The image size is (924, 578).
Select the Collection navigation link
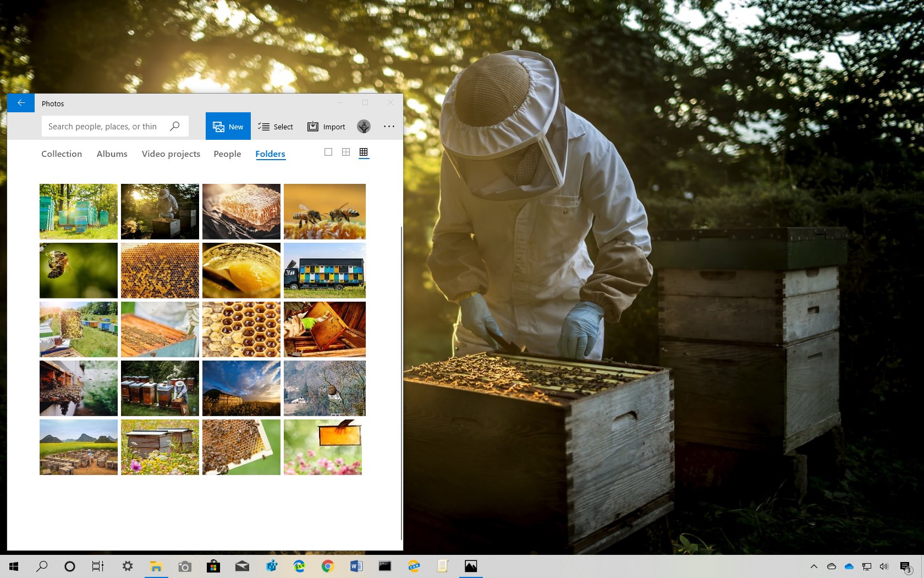[62, 154]
